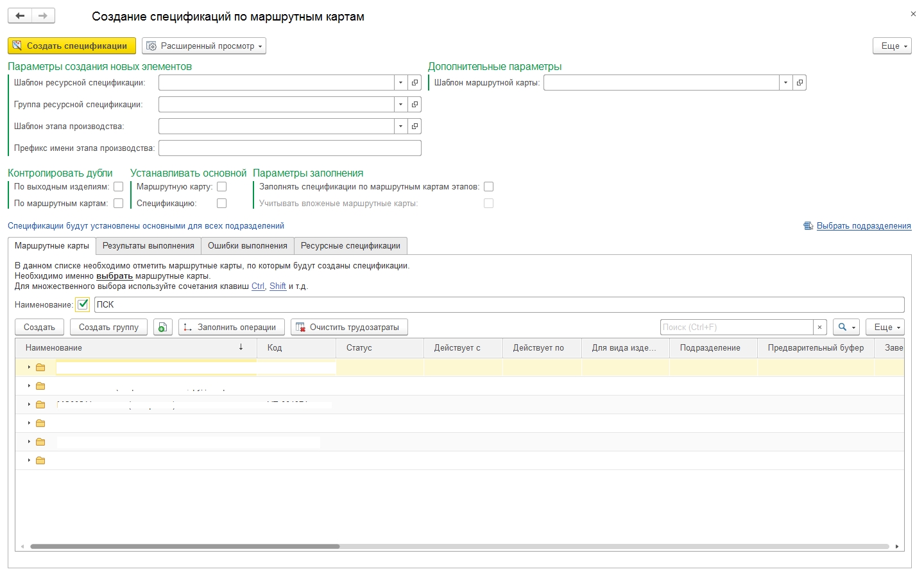Click the Действует с column header

click(463, 348)
